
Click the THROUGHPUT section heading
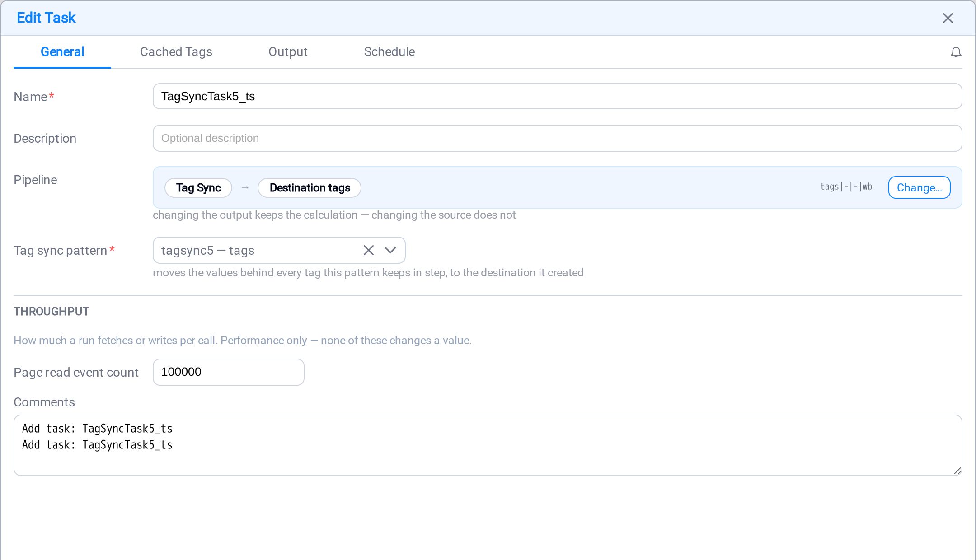click(x=52, y=312)
